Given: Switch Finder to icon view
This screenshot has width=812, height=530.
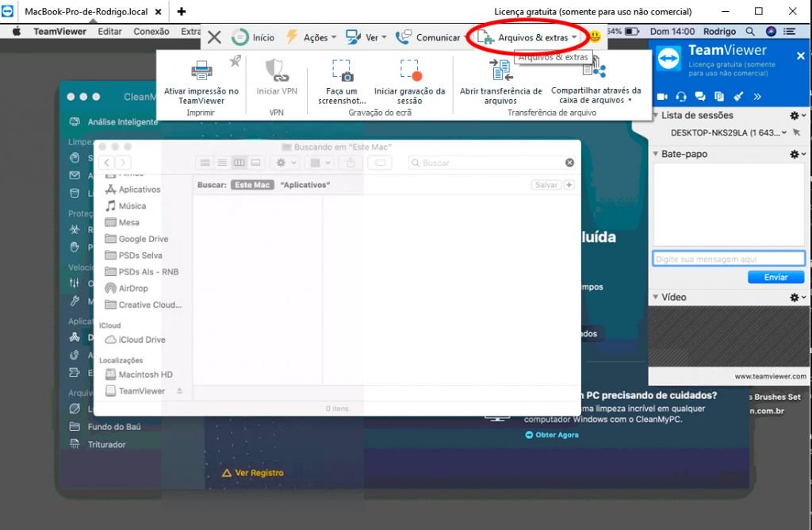Looking at the screenshot, I should [205, 163].
